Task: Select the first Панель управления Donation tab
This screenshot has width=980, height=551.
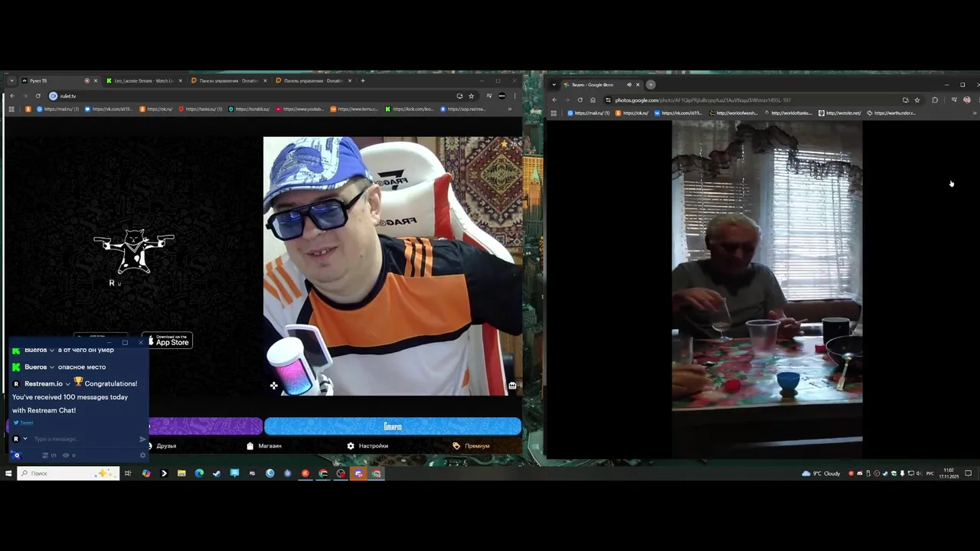Action: [228, 80]
